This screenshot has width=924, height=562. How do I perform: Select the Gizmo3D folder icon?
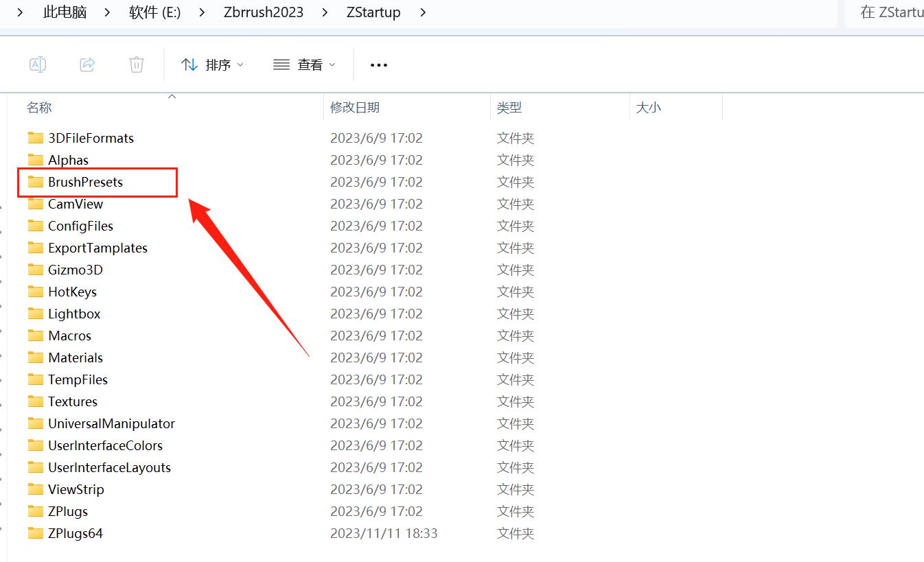[36, 270]
